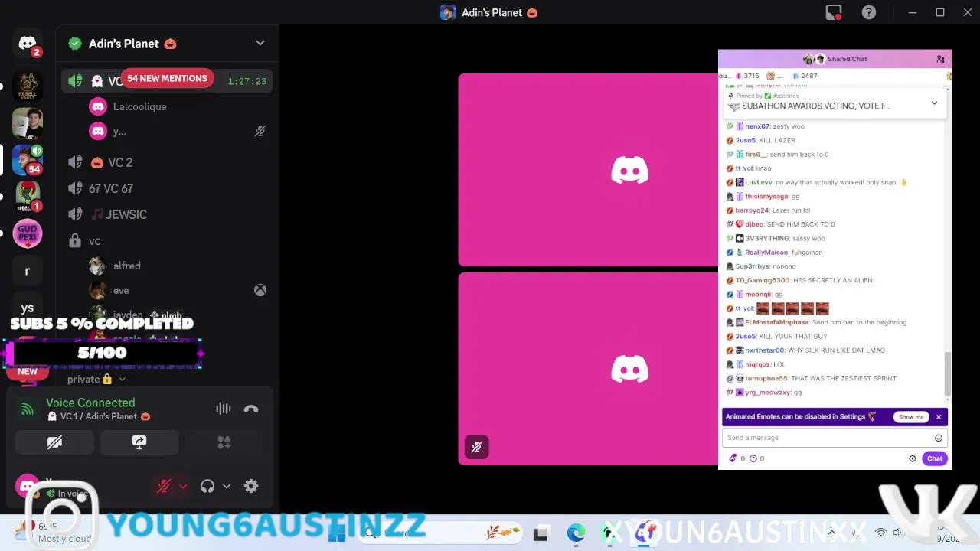
Task: Toggle noise suppression waveform icon
Action: [223, 409]
